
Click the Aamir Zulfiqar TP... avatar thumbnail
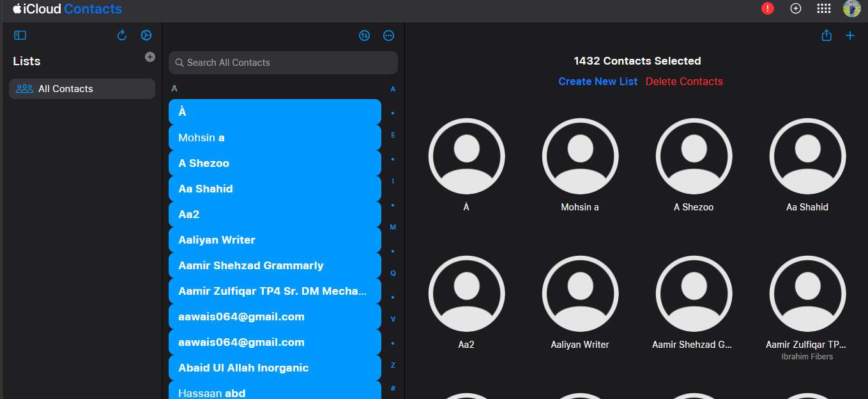click(807, 293)
